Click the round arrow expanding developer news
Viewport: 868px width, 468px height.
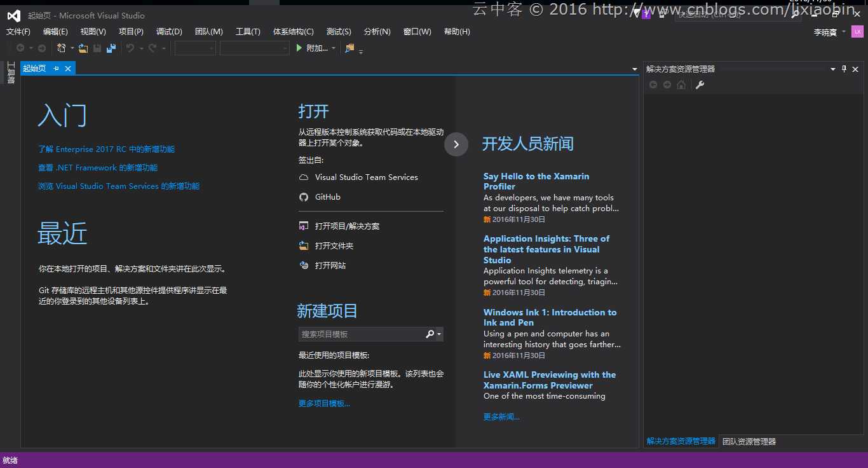[456, 144]
